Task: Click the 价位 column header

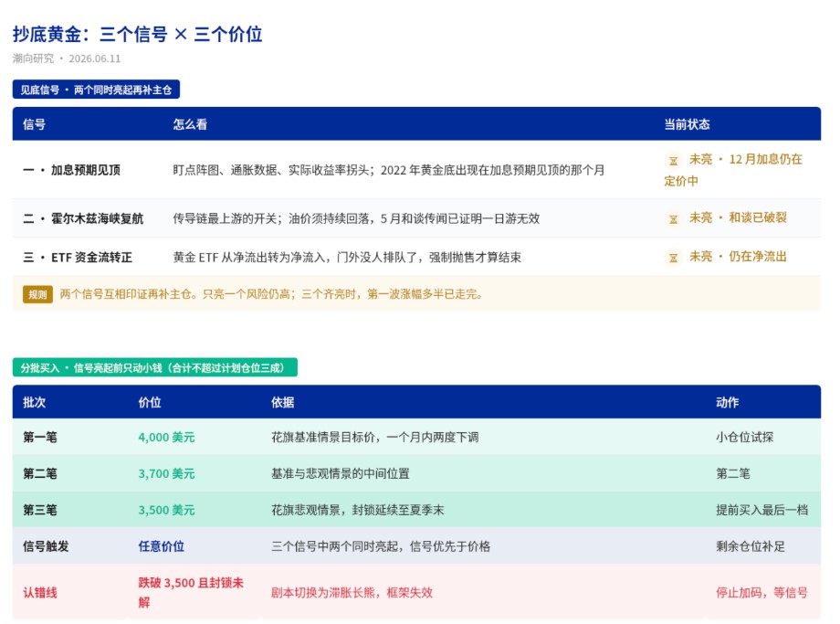Action: tap(150, 403)
